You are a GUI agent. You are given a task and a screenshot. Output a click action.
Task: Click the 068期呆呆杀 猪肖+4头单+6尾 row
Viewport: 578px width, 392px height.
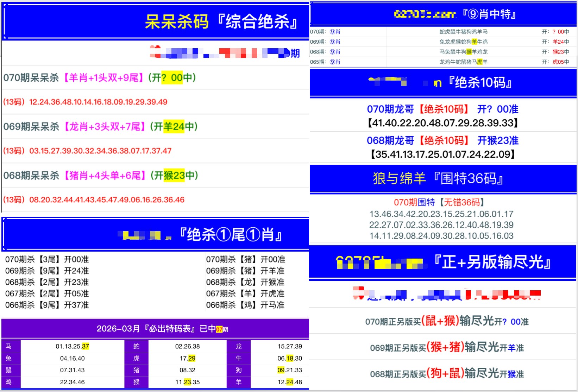pyautogui.click(x=101, y=176)
